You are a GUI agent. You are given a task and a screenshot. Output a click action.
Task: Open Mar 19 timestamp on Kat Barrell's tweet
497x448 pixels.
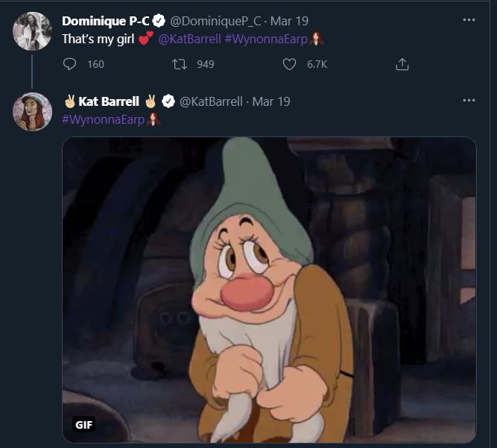tap(271, 101)
